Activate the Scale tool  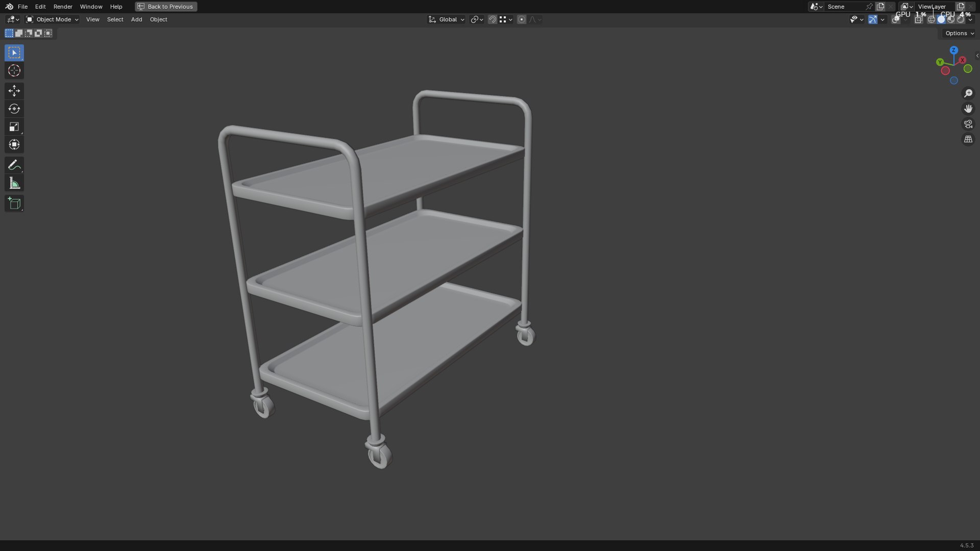(14, 127)
